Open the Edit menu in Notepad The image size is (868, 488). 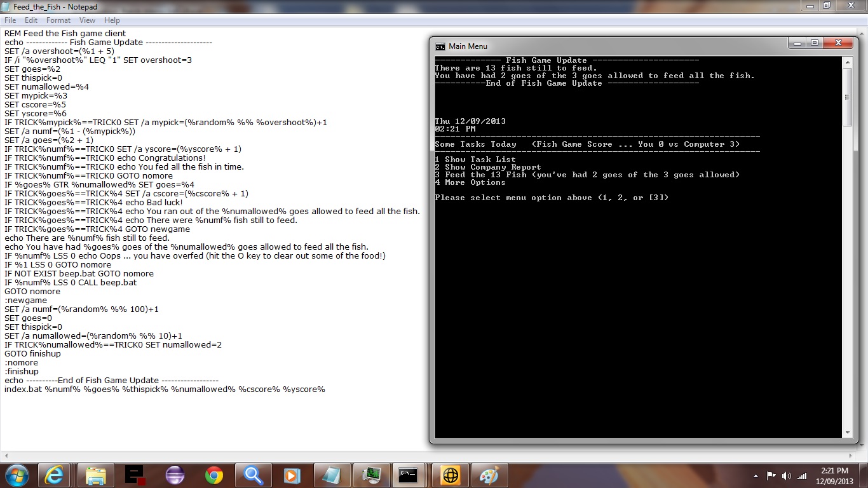(x=31, y=20)
